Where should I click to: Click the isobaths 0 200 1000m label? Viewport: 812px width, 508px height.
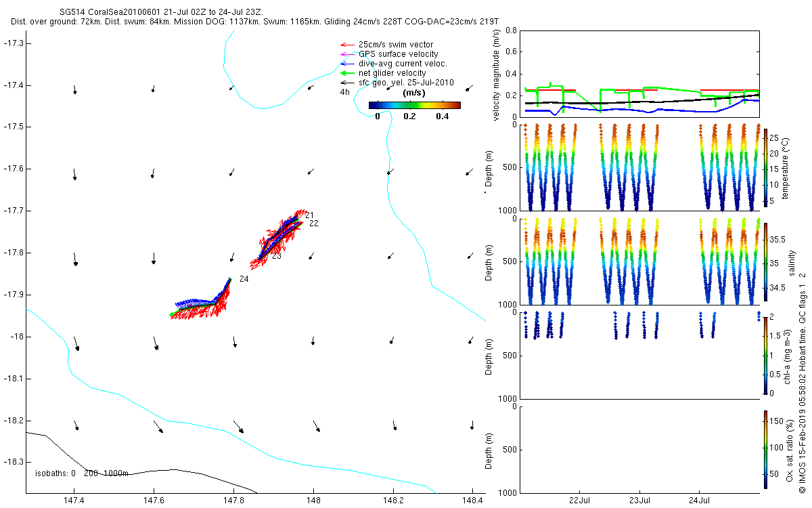coord(82,473)
